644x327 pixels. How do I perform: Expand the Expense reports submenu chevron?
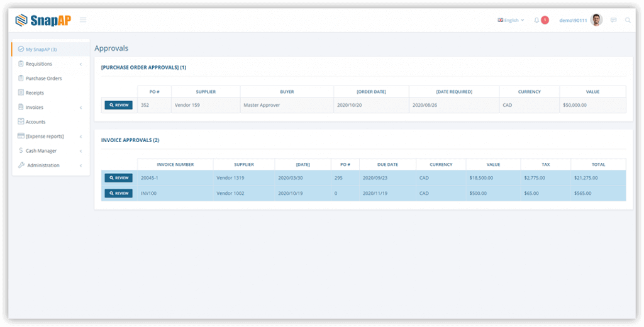pos(81,136)
